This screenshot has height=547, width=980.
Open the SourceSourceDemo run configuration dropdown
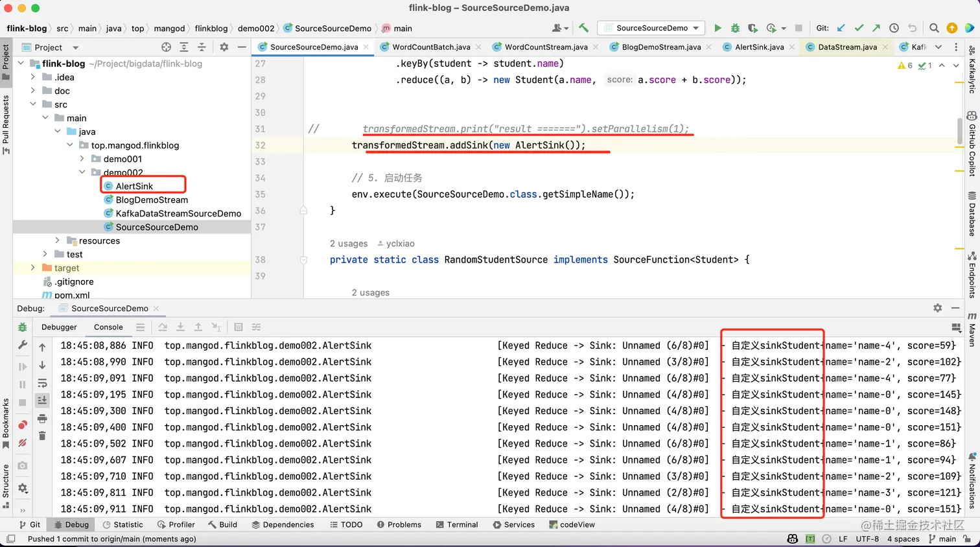(x=651, y=28)
